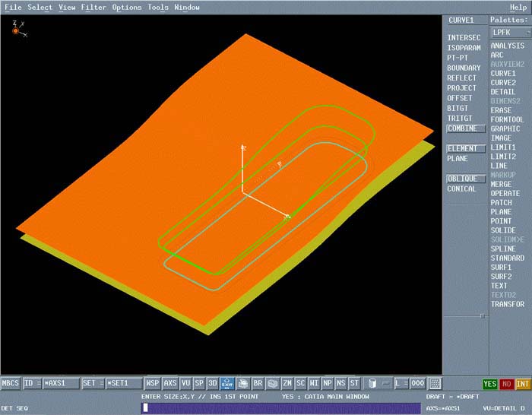Click the keypad grid icon beside 000
This screenshot has height=415, width=532.
(x=435, y=383)
